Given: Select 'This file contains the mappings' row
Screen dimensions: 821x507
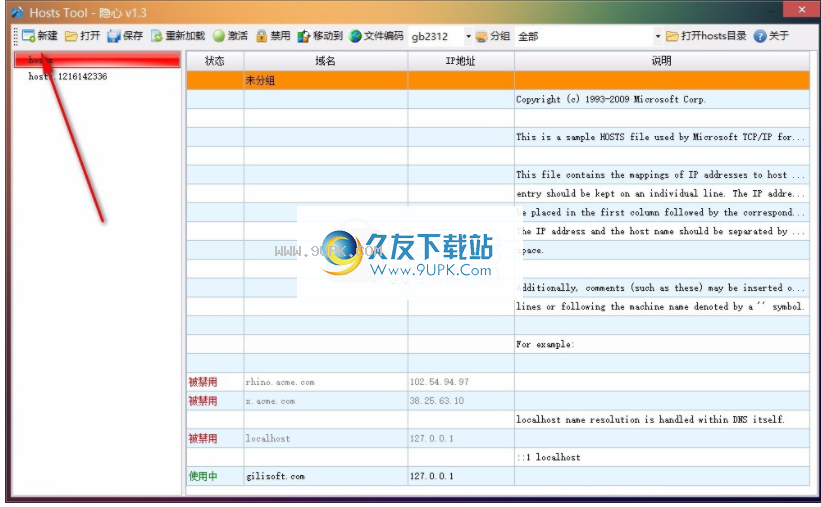Looking at the screenshot, I should [x=498, y=174].
